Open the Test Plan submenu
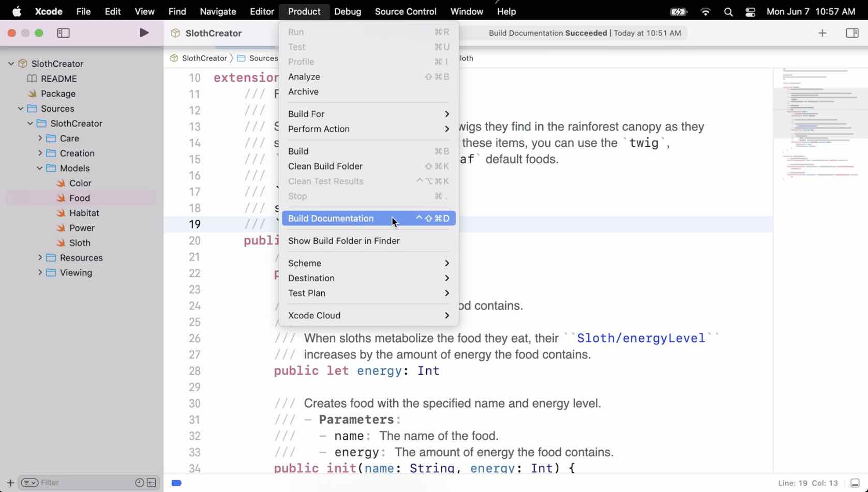 pos(368,293)
